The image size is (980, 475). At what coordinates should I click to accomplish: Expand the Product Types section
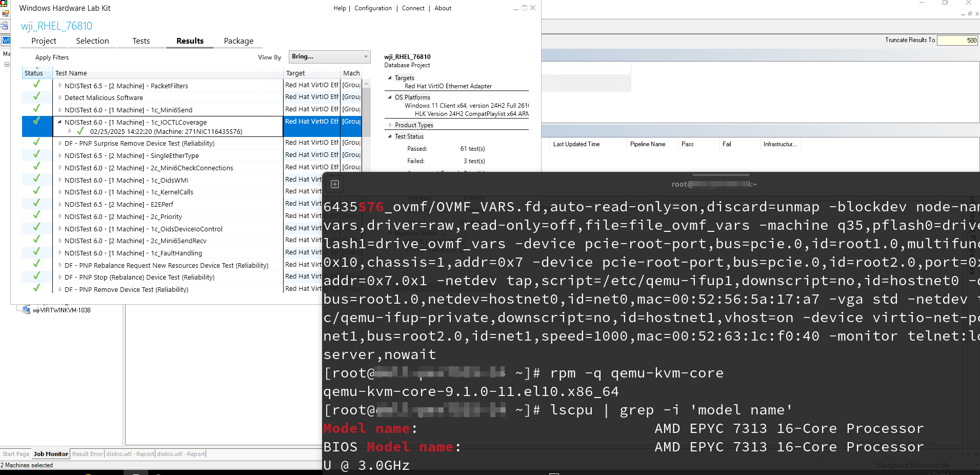click(x=390, y=125)
